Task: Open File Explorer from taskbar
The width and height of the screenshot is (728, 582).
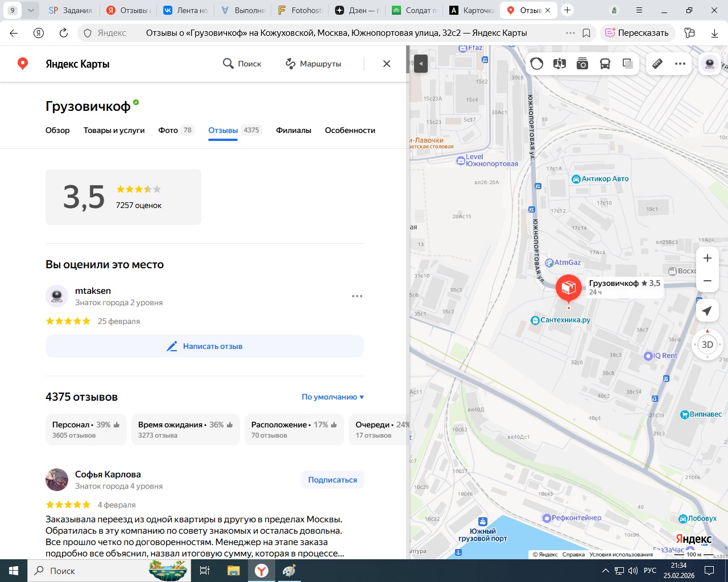Action: point(233,571)
